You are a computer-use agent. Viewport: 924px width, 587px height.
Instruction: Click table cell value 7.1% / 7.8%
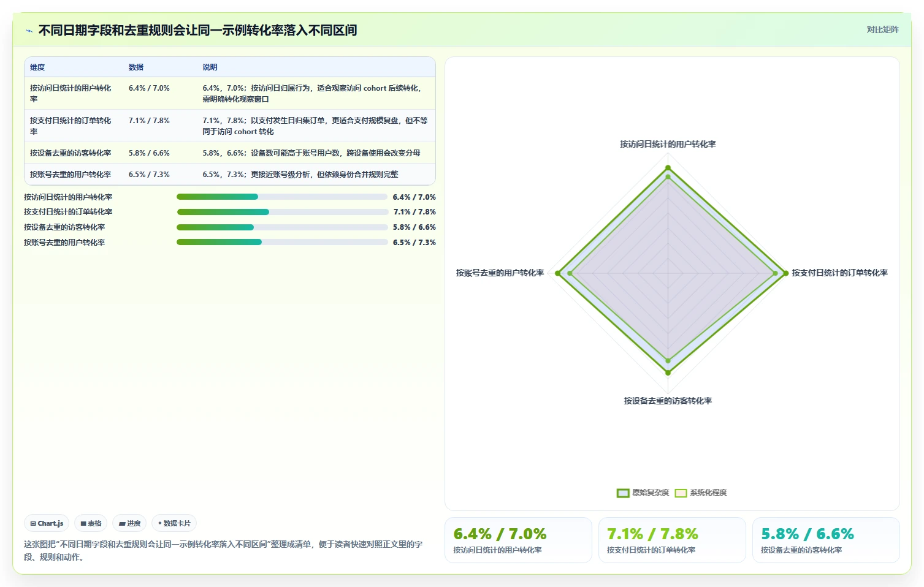pyautogui.click(x=149, y=121)
